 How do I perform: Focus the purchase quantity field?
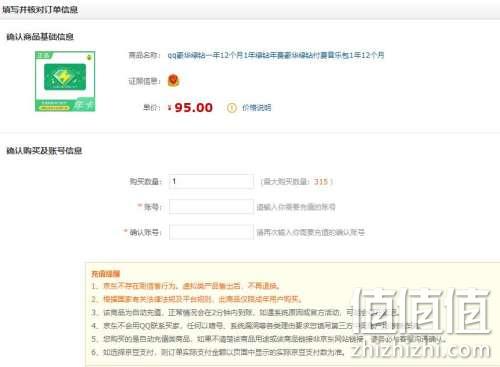(x=211, y=181)
